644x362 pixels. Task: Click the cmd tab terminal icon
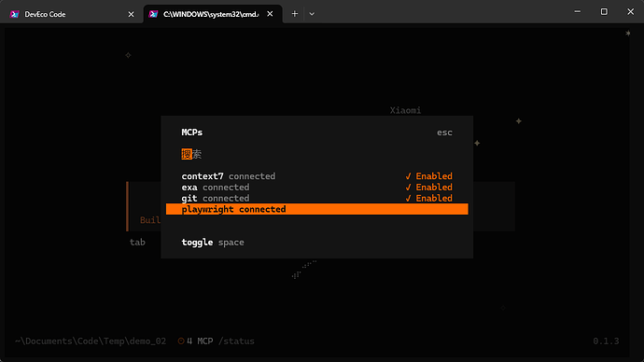(154, 14)
